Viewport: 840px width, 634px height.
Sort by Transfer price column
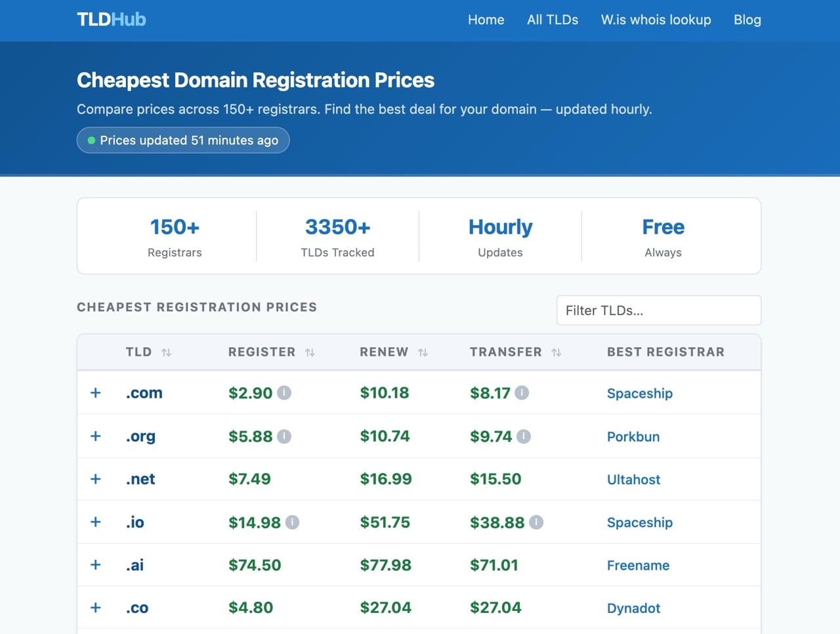[556, 352]
